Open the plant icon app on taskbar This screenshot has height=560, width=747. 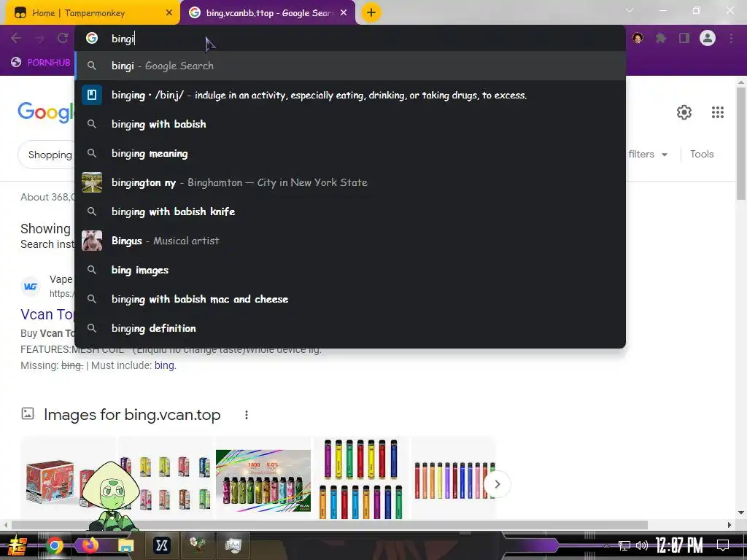[197, 545]
